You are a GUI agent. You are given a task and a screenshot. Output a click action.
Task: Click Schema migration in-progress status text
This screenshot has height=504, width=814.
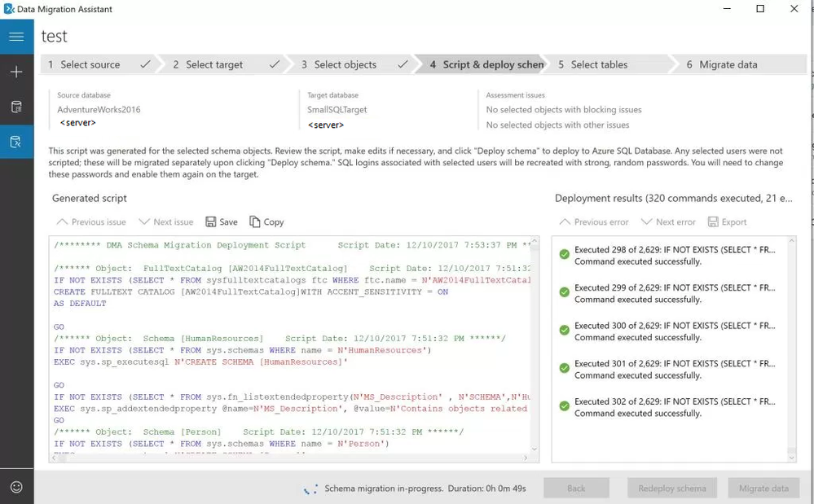click(384, 489)
